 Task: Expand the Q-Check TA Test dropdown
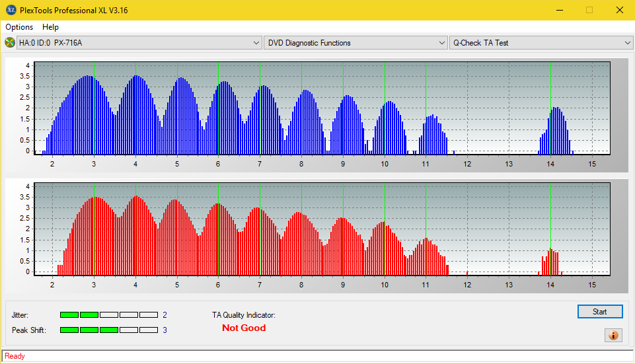point(541,42)
